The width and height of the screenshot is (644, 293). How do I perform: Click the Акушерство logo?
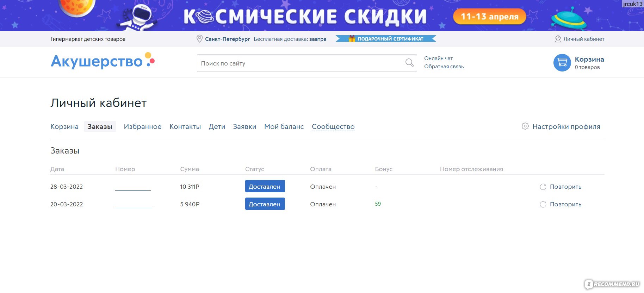(x=103, y=61)
